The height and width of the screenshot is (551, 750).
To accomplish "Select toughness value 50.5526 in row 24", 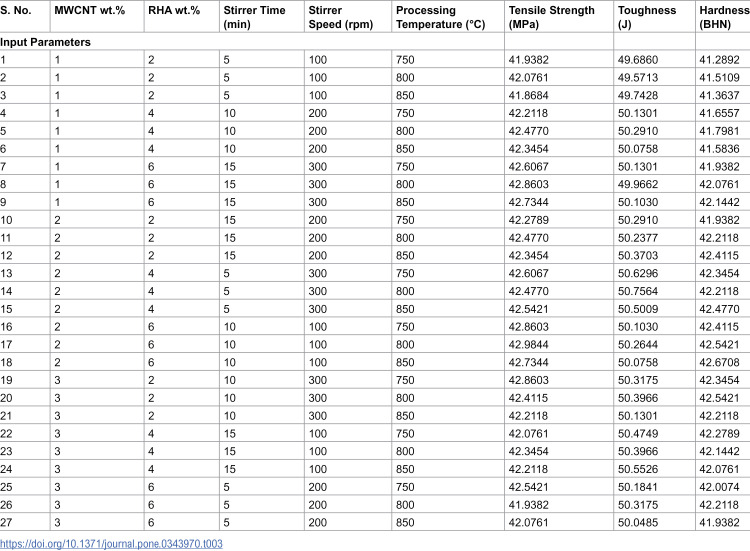I will (x=638, y=469).
